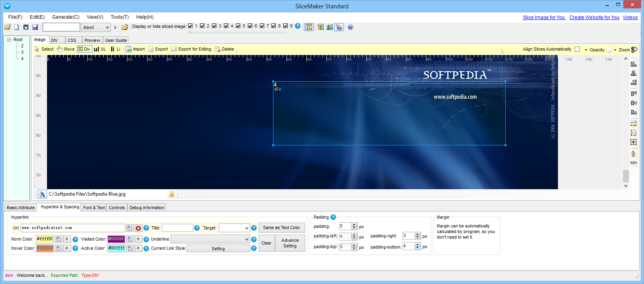The image size is (644, 284).
Task: Toggle sliced image checkbox 4
Action: pyautogui.click(x=226, y=26)
